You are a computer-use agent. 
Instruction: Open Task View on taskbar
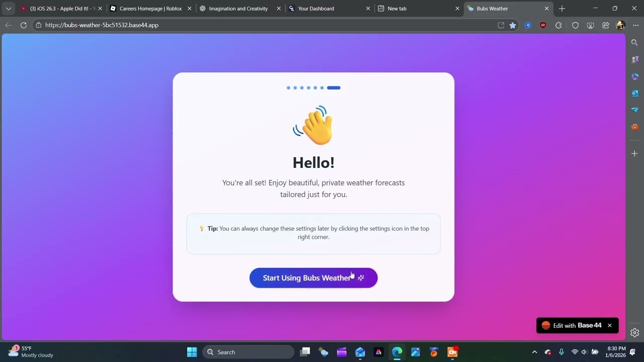(x=305, y=352)
